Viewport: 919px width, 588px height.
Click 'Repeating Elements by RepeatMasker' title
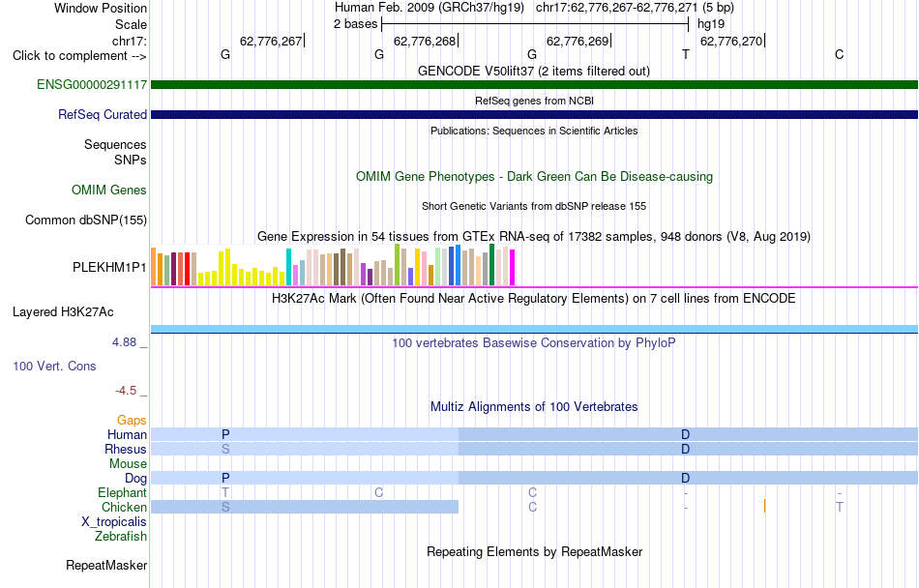pyautogui.click(x=535, y=551)
